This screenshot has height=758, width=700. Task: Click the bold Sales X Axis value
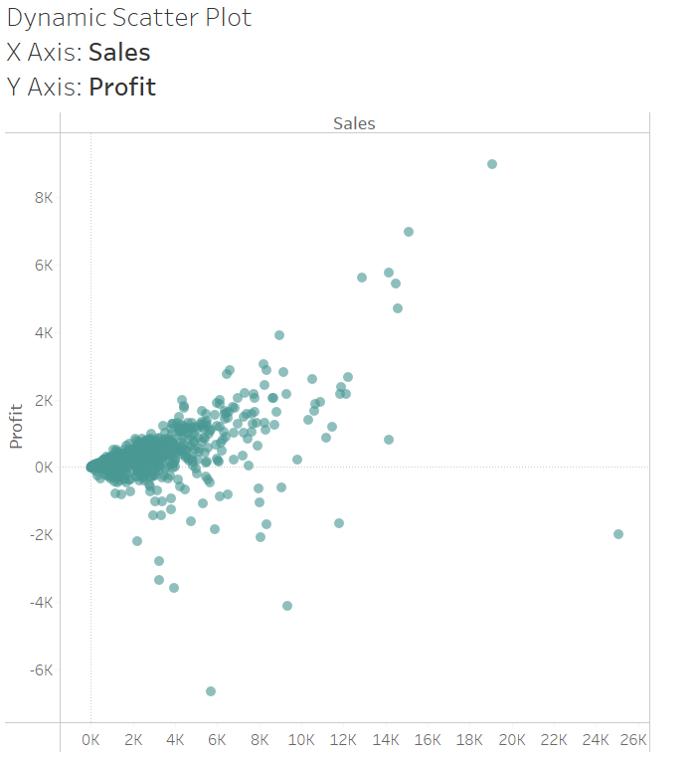click(x=119, y=53)
